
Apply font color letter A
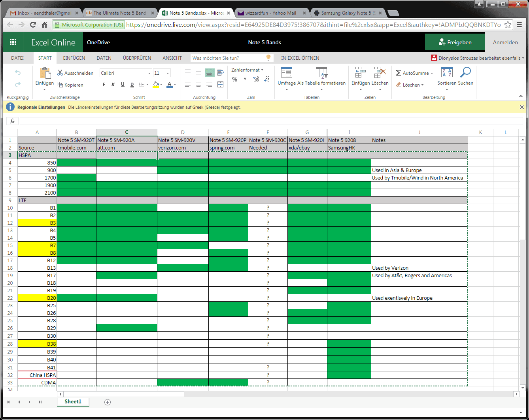[169, 84]
